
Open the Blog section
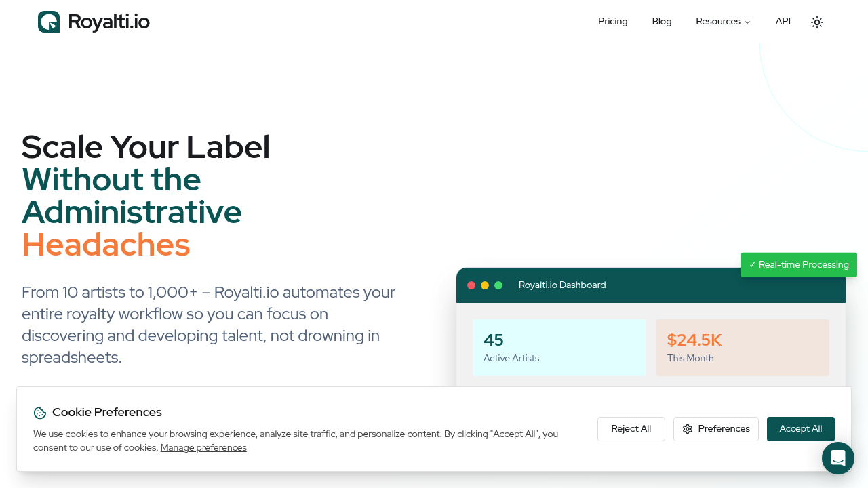[661, 21]
